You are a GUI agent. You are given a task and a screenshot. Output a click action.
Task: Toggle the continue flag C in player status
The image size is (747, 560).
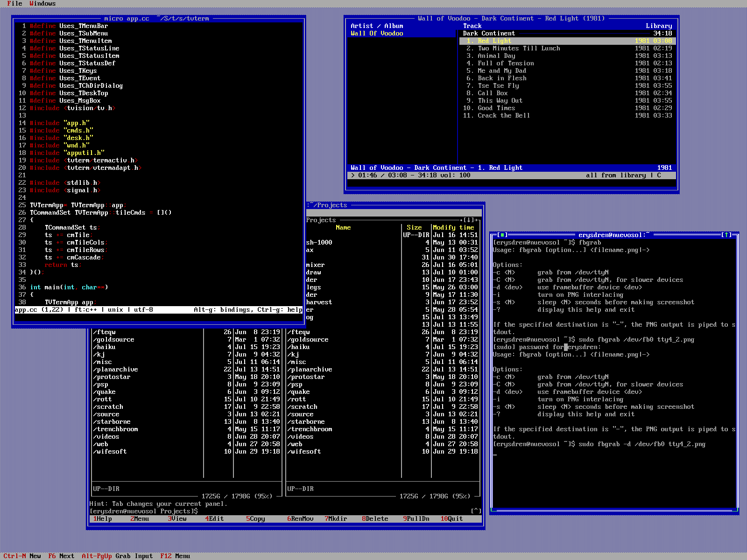[659, 175]
